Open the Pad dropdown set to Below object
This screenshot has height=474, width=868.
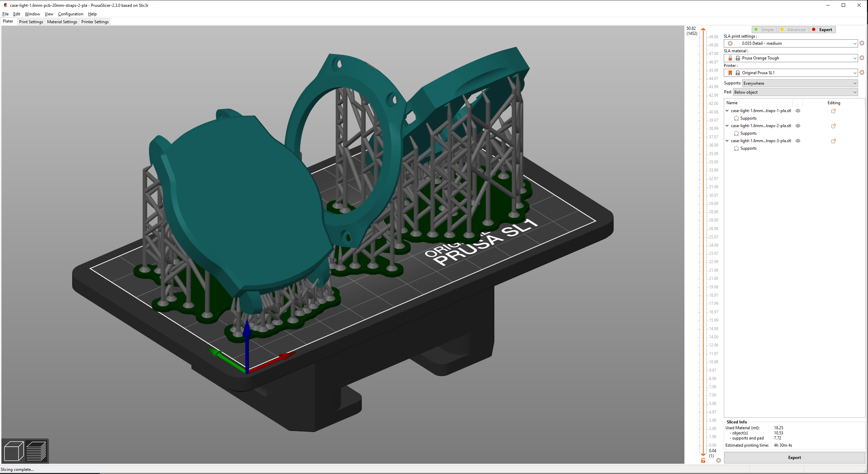[x=796, y=92]
